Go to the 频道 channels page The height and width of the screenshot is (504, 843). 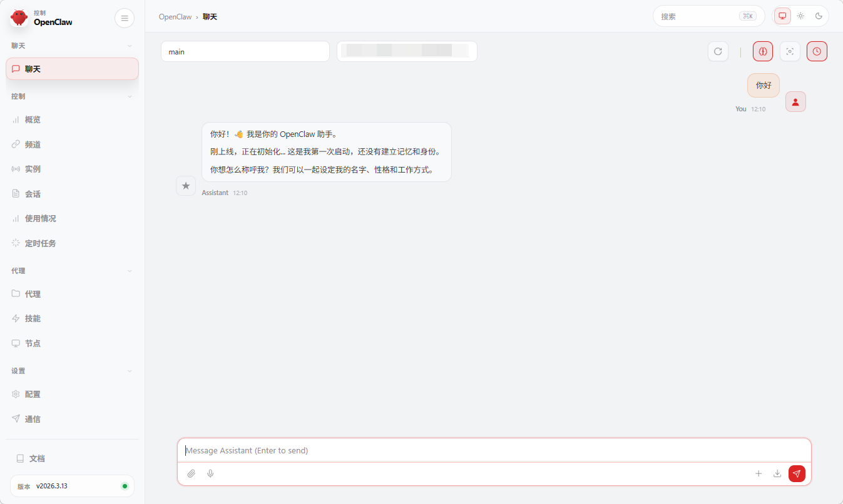pyautogui.click(x=72, y=144)
